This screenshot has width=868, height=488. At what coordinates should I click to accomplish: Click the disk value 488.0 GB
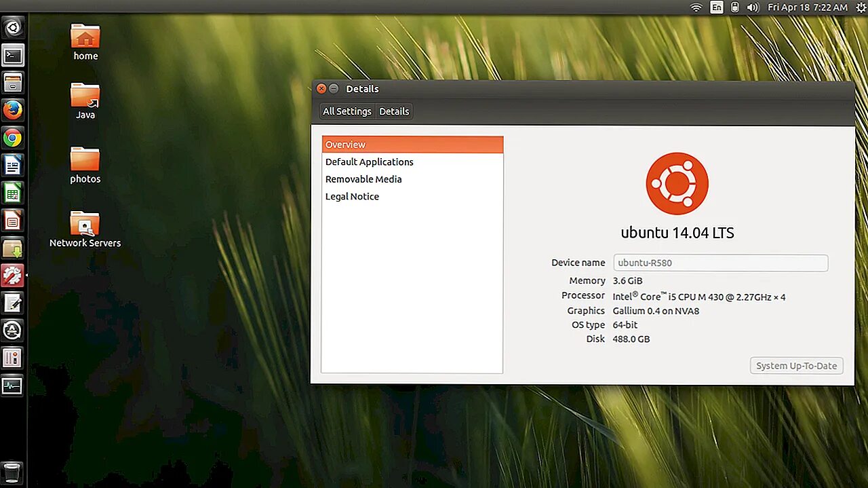tap(631, 339)
